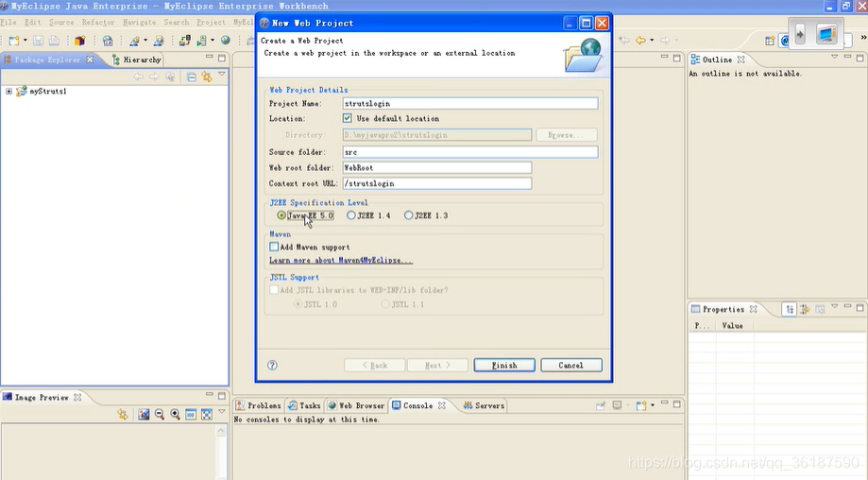
Task: Click the Project Name input field
Action: pyautogui.click(x=470, y=104)
